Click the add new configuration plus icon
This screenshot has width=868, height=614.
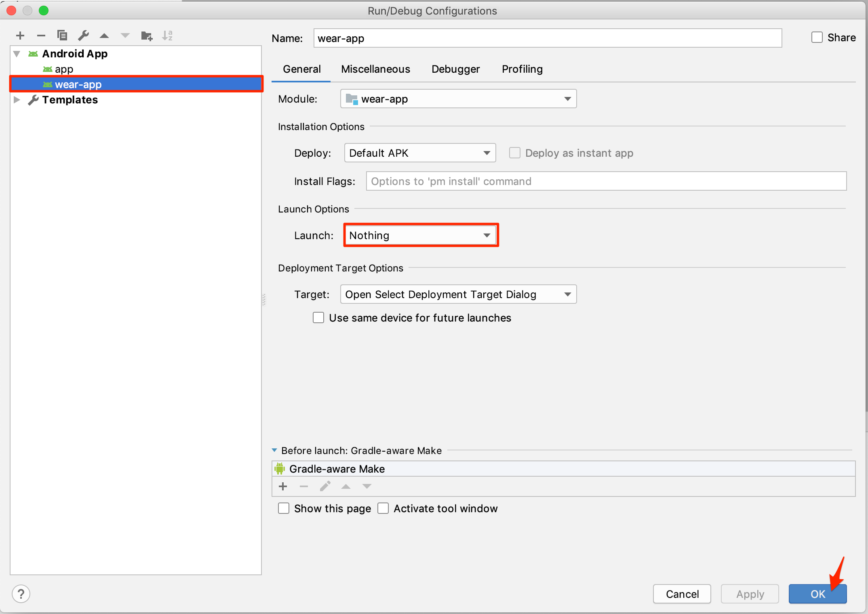coord(20,36)
